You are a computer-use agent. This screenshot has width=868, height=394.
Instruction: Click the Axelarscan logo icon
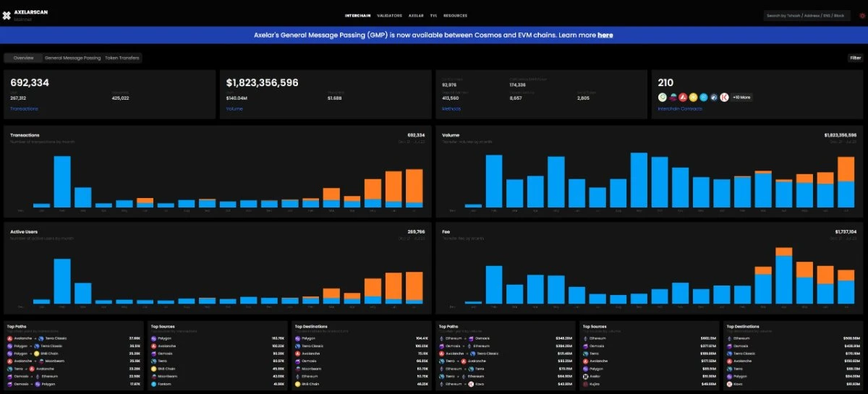[7, 15]
